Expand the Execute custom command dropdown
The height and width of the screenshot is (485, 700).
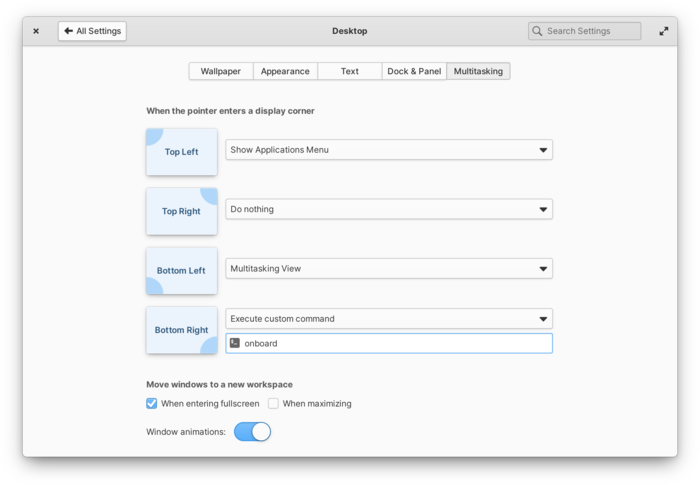(388, 319)
